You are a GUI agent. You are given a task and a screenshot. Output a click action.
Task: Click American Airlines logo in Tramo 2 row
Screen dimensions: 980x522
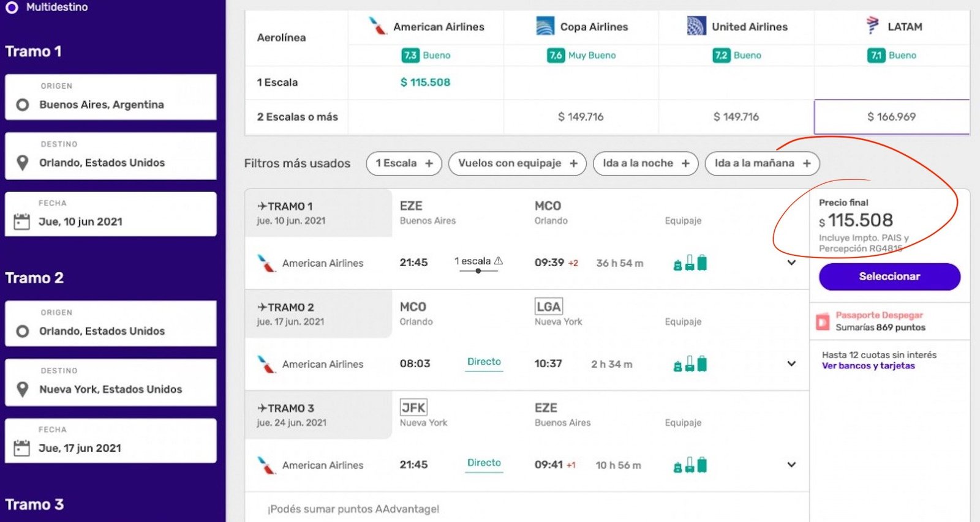[266, 364]
